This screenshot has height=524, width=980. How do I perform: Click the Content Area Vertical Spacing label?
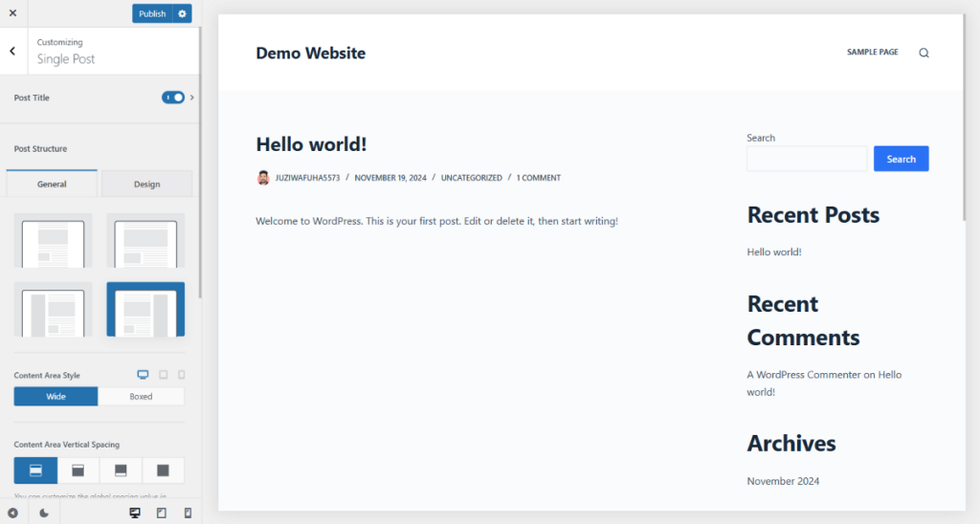point(67,445)
